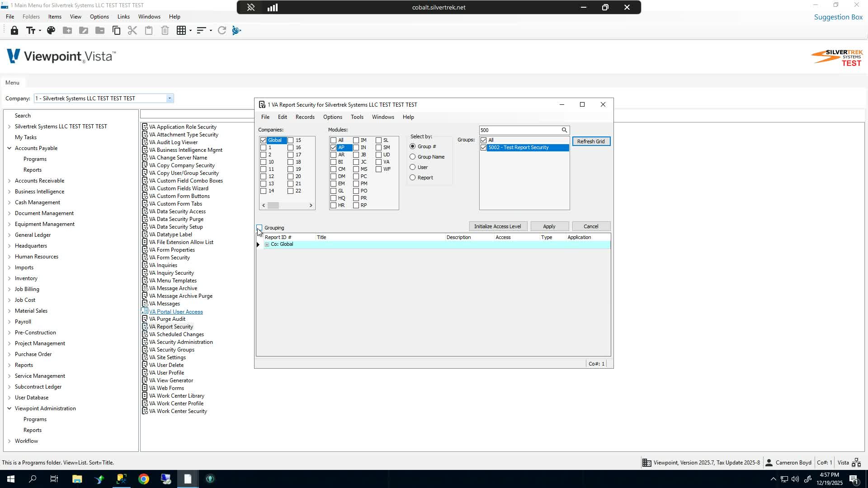The height and width of the screenshot is (488, 868).
Task: Select the Group Name radio button
Action: [412, 157]
